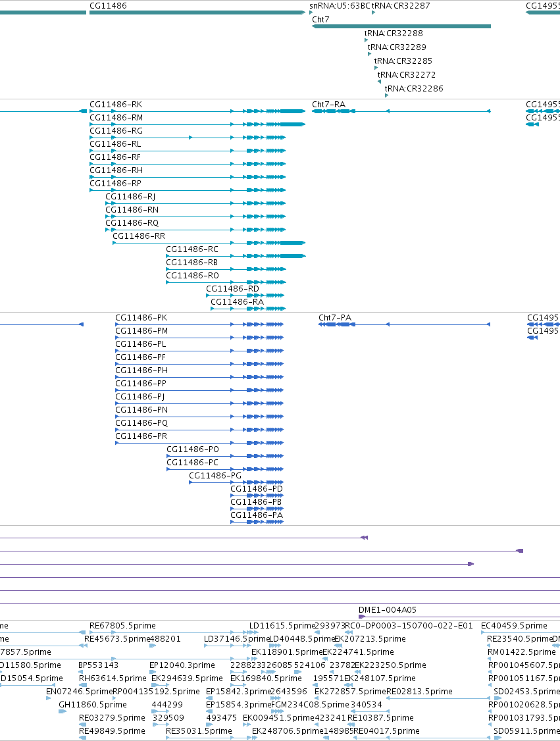This screenshot has width=560, height=741.
Task: Click EST EC40459.5prime
Action: click(x=514, y=626)
